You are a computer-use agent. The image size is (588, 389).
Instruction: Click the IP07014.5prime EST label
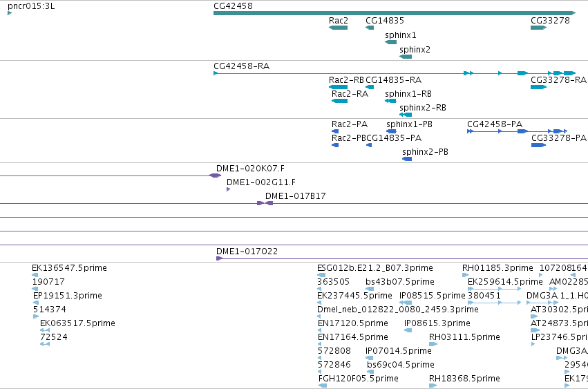(x=399, y=351)
